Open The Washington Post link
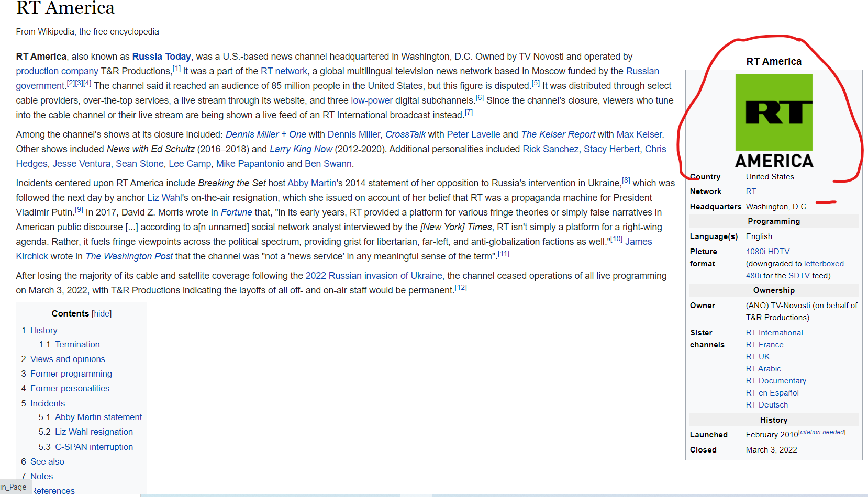The image size is (868, 497). 129,256
